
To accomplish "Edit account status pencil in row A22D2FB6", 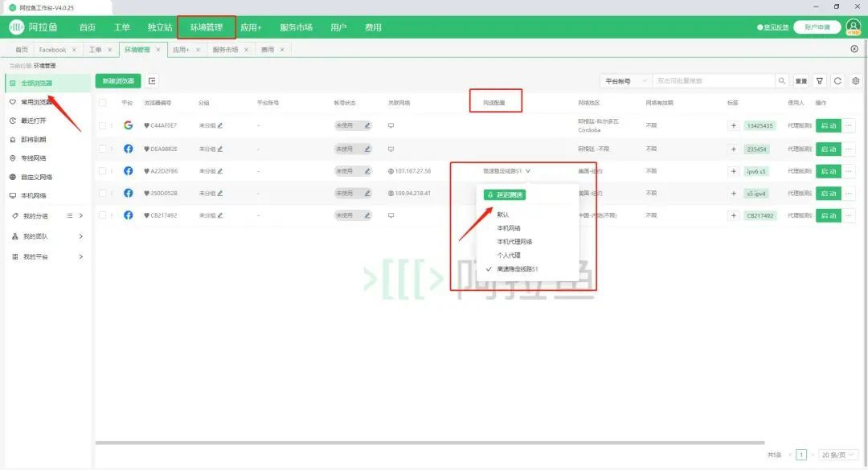I will [367, 171].
